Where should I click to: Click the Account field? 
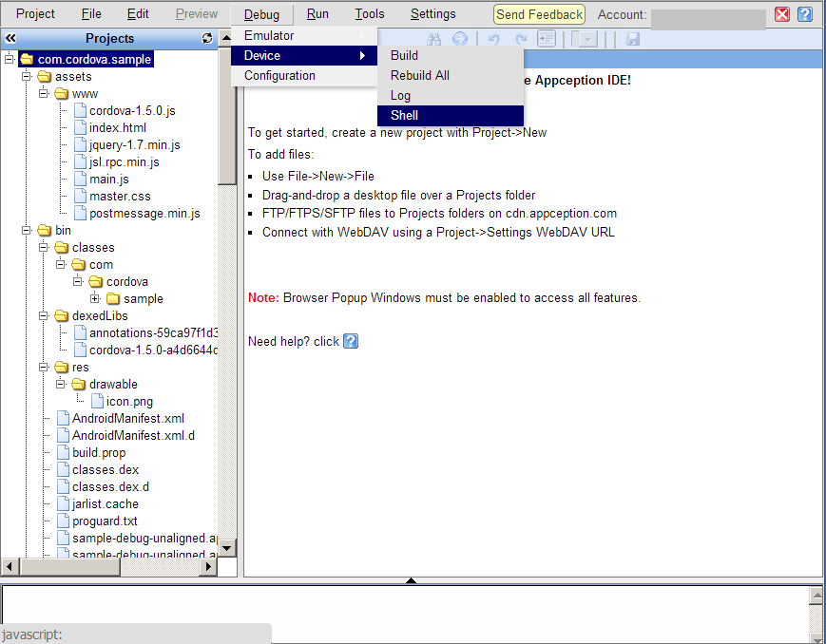(708, 20)
